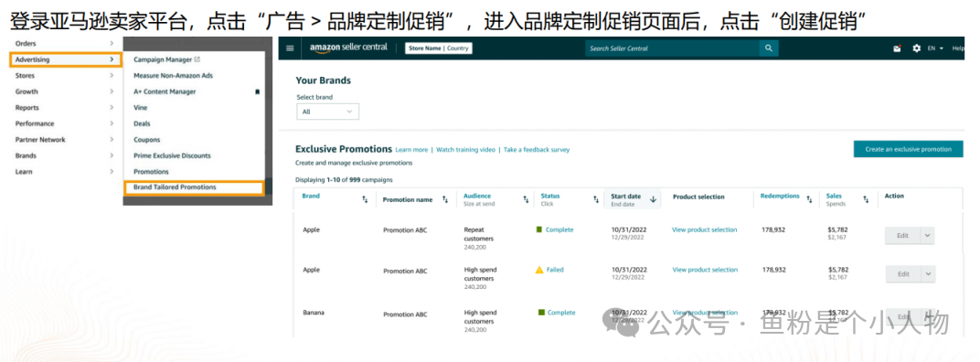View product selection for Repeat customers row
This screenshot has height=362, width=980.
pyautogui.click(x=704, y=229)
